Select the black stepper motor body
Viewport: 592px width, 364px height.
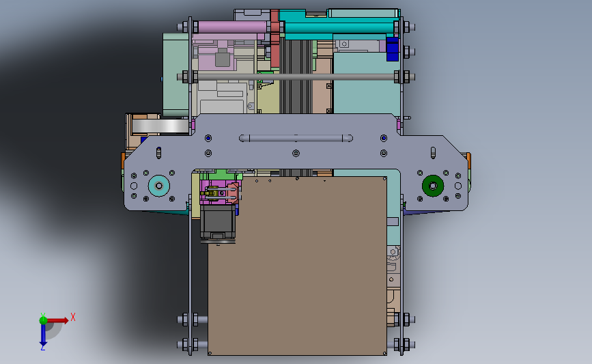218,223
